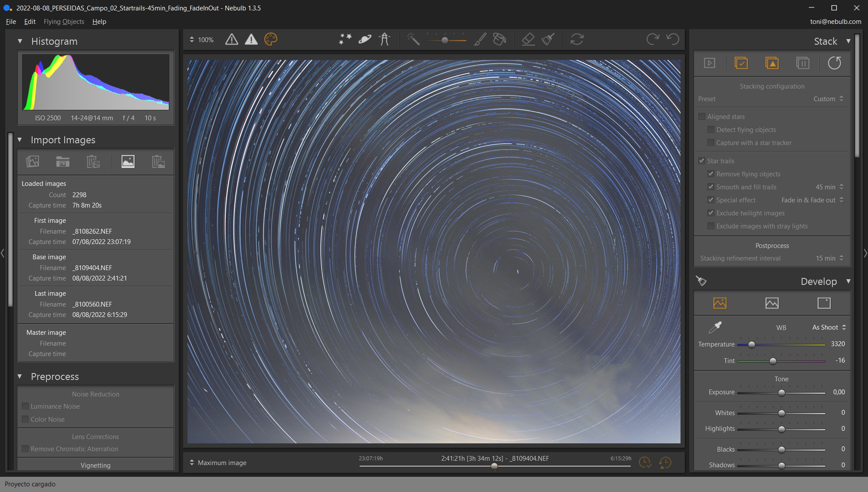
Task: Uncheck Exclude twilight images
Action: pos(711,213)
